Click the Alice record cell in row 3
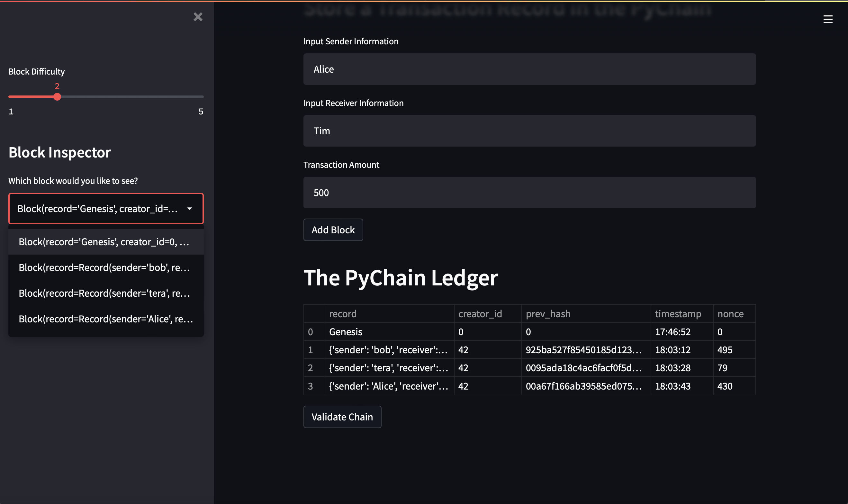This screenshot has height=504, width=848. (389, 386)
